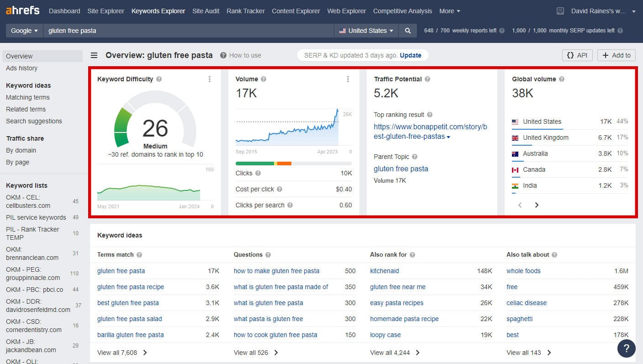Click the Update SERP link

pos(411,55)
